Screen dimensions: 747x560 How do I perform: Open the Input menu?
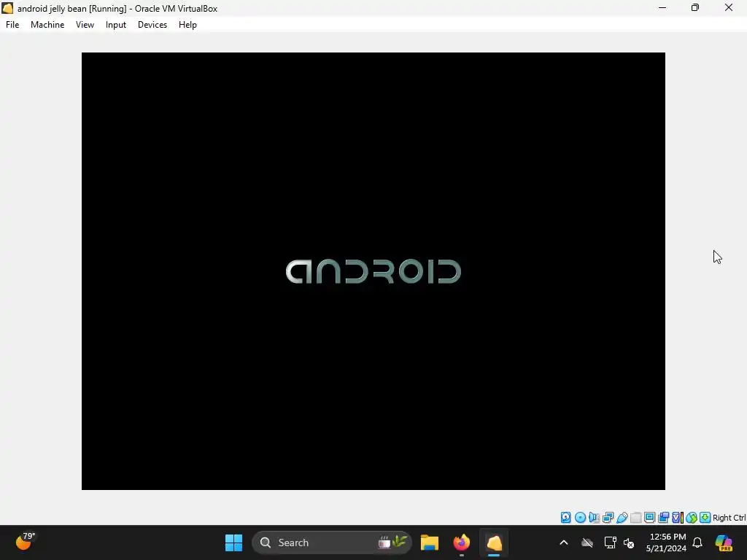(x=116, y=25)
